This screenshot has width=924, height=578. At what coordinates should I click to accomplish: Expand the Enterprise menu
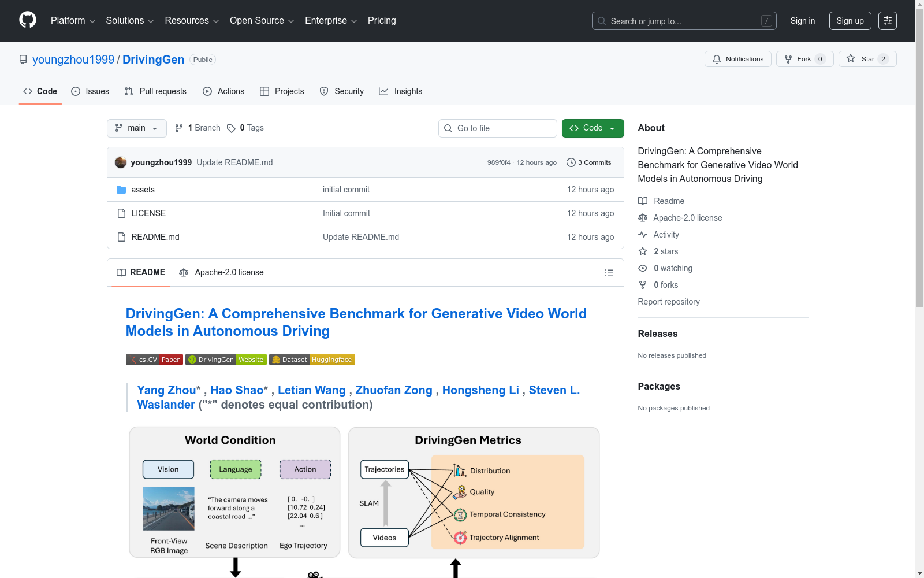(331, 21)
